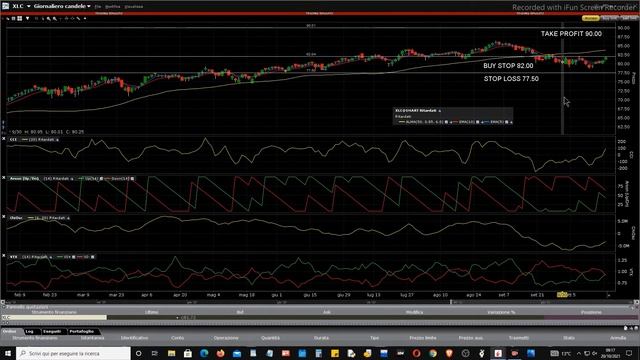The width and height of the screenshot is (640, 360).
Task: Click the highlighted date marker on time axis
Action: pos(562,294)
